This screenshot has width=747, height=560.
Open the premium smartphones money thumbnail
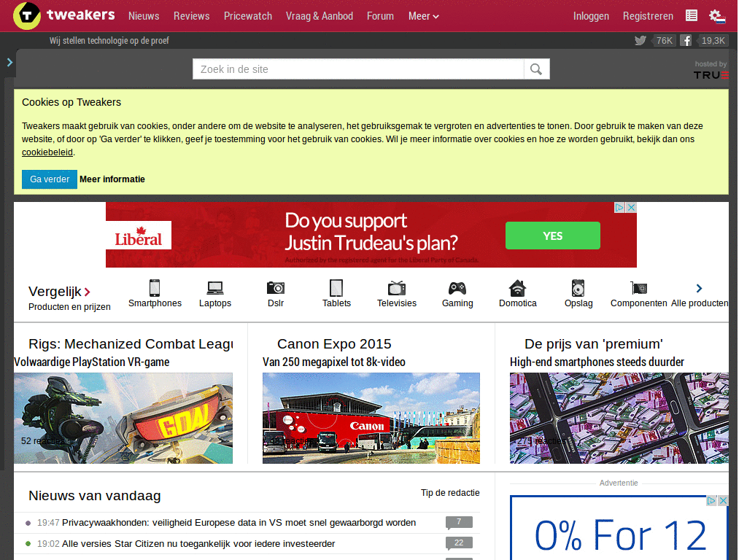(619, 418)
